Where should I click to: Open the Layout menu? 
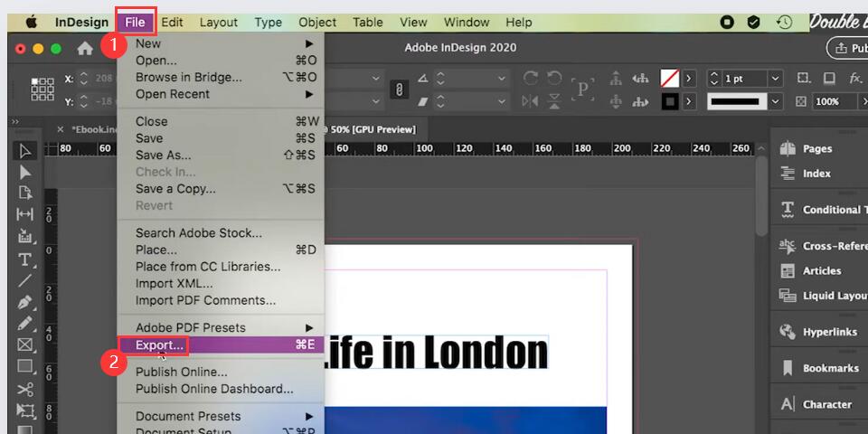219,23
